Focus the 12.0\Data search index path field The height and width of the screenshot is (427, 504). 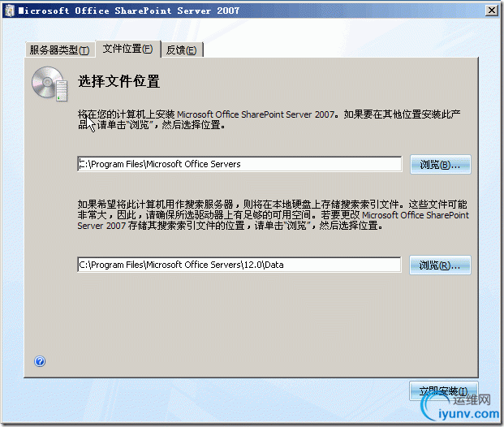239,265
